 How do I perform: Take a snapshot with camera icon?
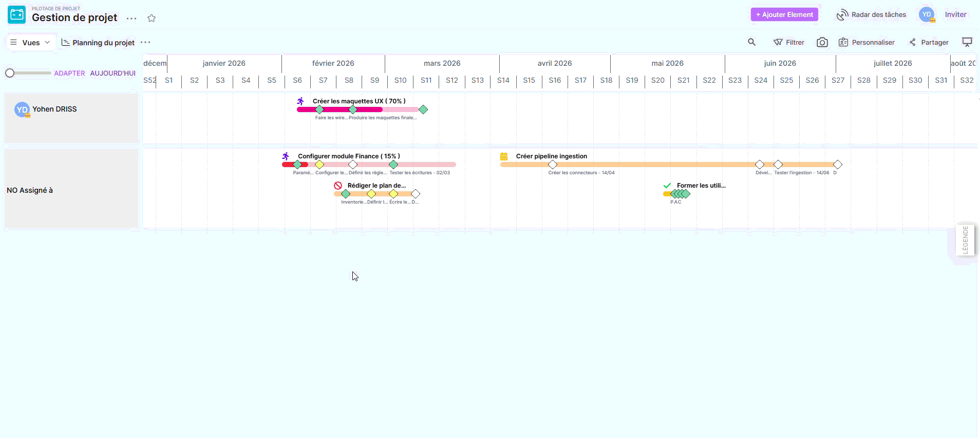822,42
